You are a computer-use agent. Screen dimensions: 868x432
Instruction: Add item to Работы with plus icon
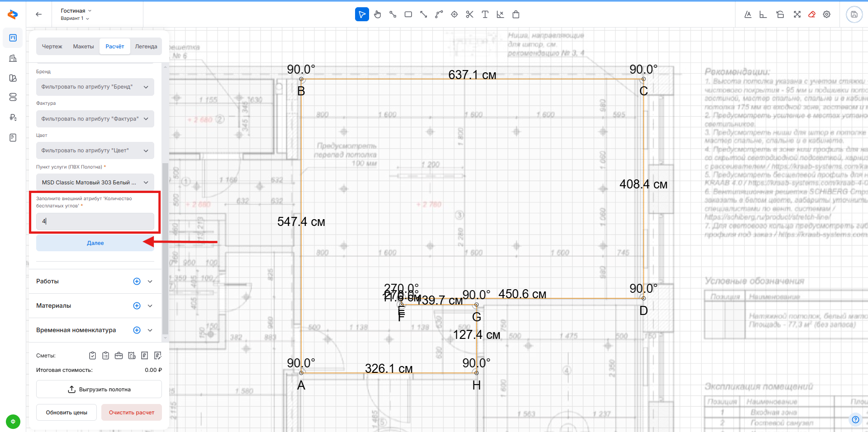(137, 282)
